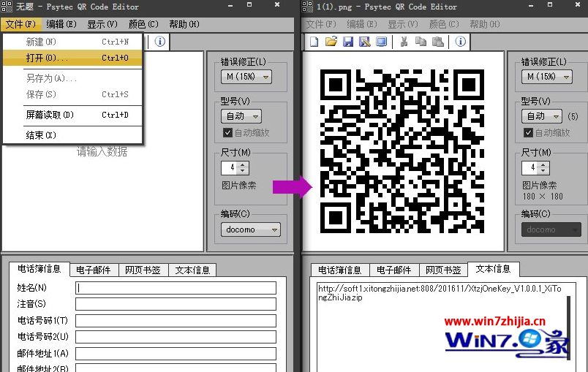588x372 pixels.
Task: Open 编码 docomo dropdown in left window
Action: 251,229
